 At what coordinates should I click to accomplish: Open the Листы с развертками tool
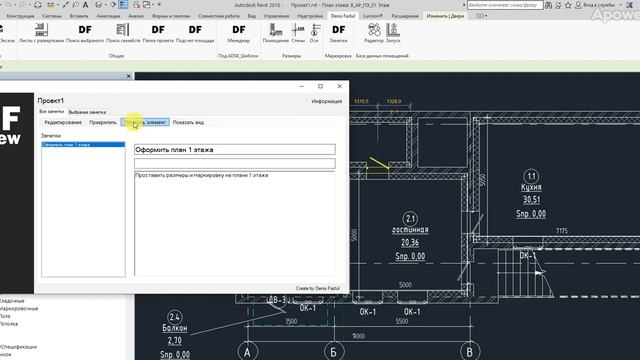coord(41,33)
